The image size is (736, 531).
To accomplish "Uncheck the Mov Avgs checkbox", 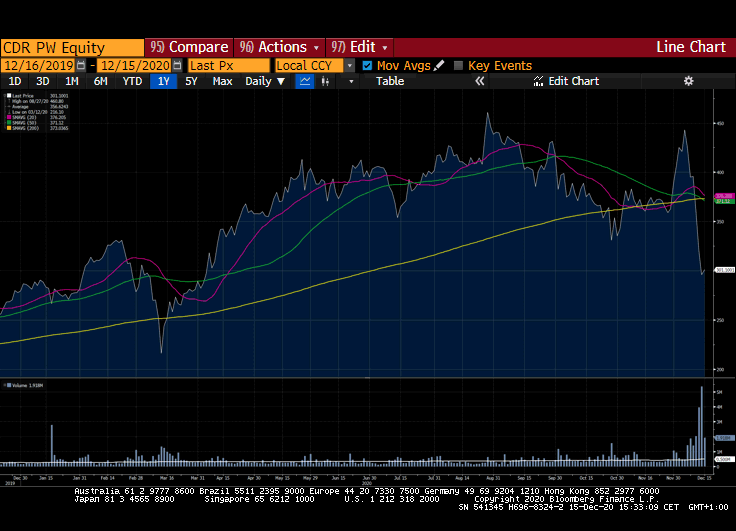I will 367,65.
